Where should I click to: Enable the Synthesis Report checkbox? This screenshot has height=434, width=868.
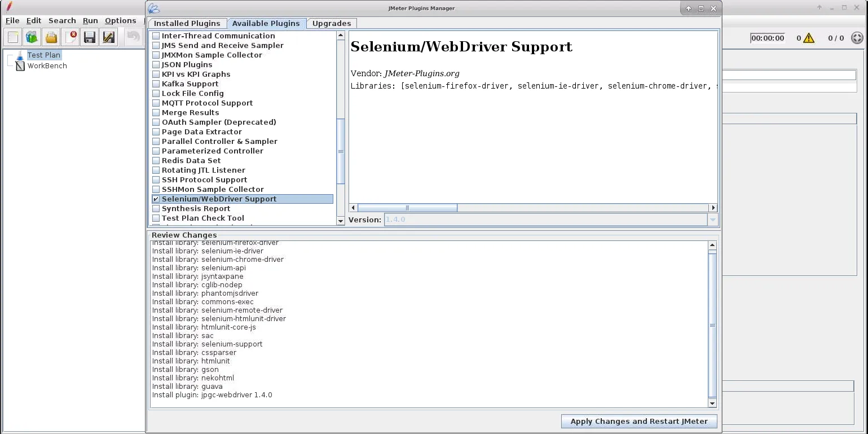coord(156,209)
